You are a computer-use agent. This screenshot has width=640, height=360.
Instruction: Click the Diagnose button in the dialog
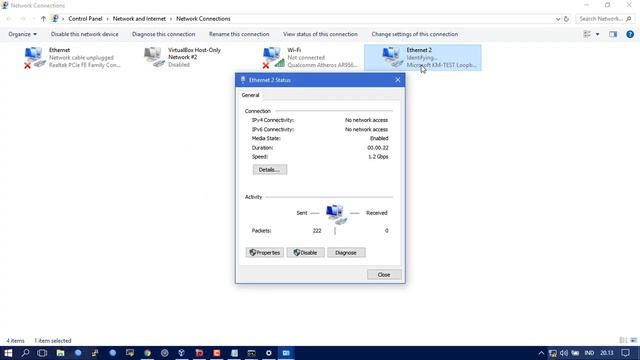coord(346,253)
